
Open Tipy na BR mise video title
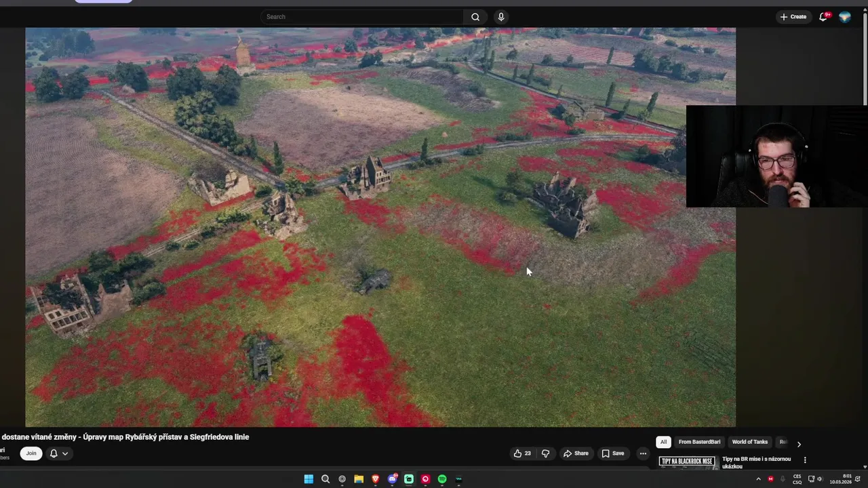point(756,462)
